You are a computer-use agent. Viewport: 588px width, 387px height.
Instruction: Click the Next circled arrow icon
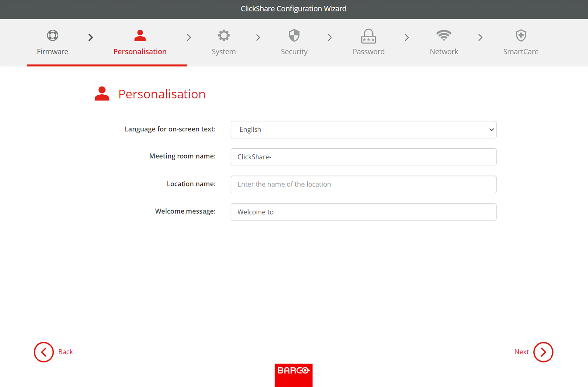click(543, 352)
